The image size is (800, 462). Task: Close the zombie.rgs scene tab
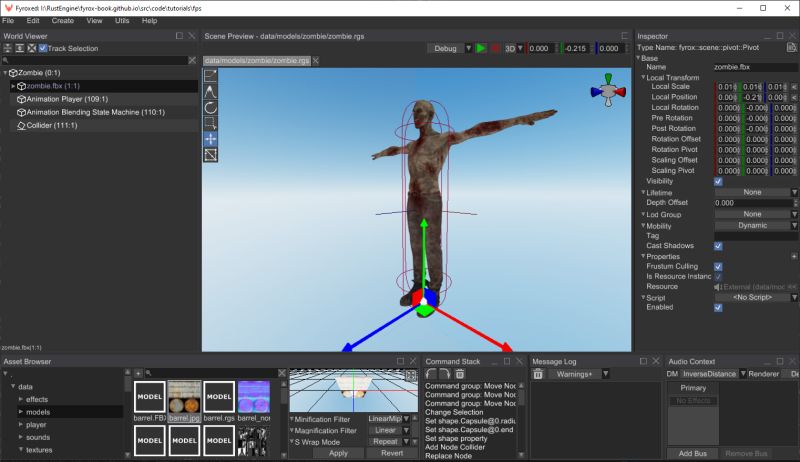[316, 61]
